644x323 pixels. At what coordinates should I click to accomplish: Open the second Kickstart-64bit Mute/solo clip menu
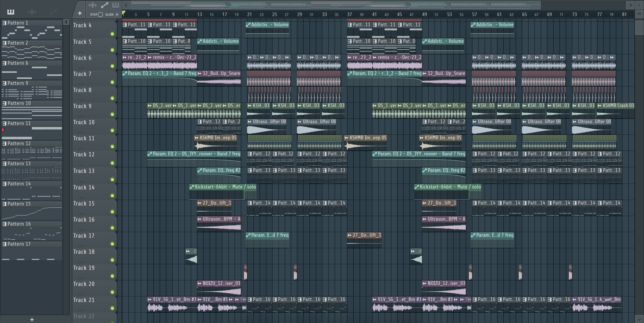pos(417,187)
